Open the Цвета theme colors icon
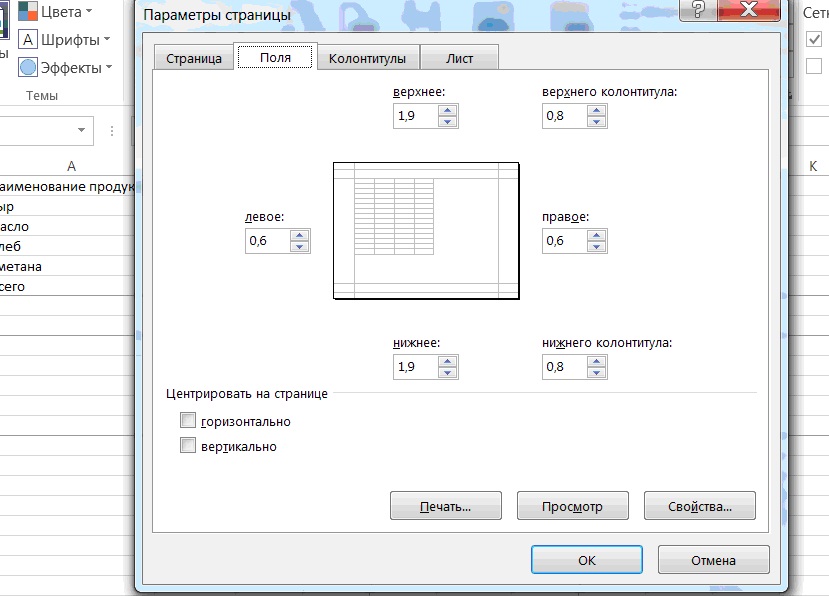Image resolution: width=829 pixels, height=596 pixels. 28,11
